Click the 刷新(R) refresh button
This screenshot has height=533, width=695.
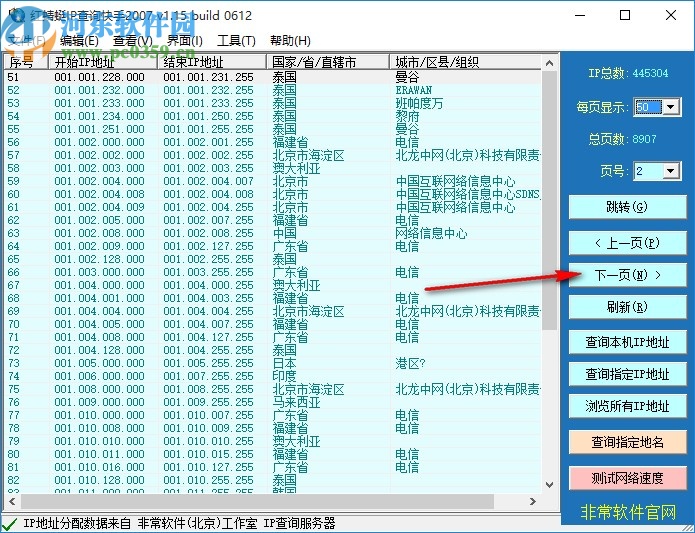[627, 307]
